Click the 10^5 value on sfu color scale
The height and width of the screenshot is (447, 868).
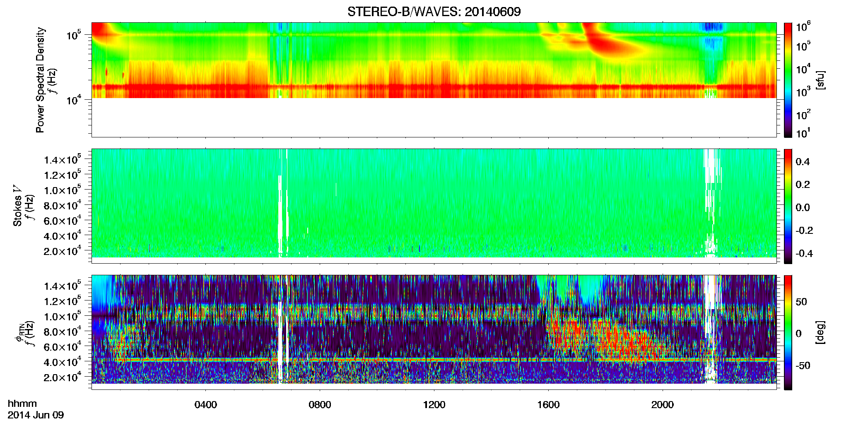[x=803, y=46]
